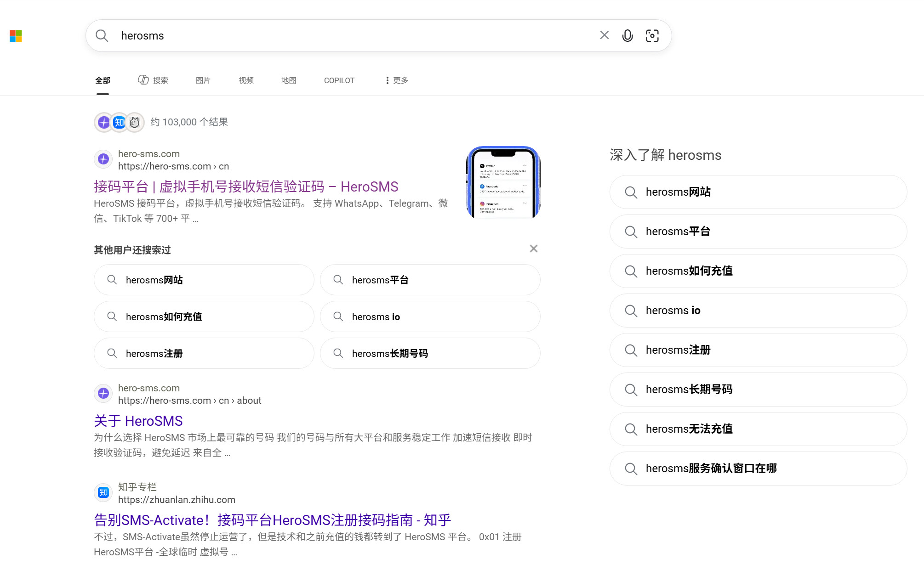Search herosms无法充值 related query
This screenshot has height=576, width=924.
point(759,429)
